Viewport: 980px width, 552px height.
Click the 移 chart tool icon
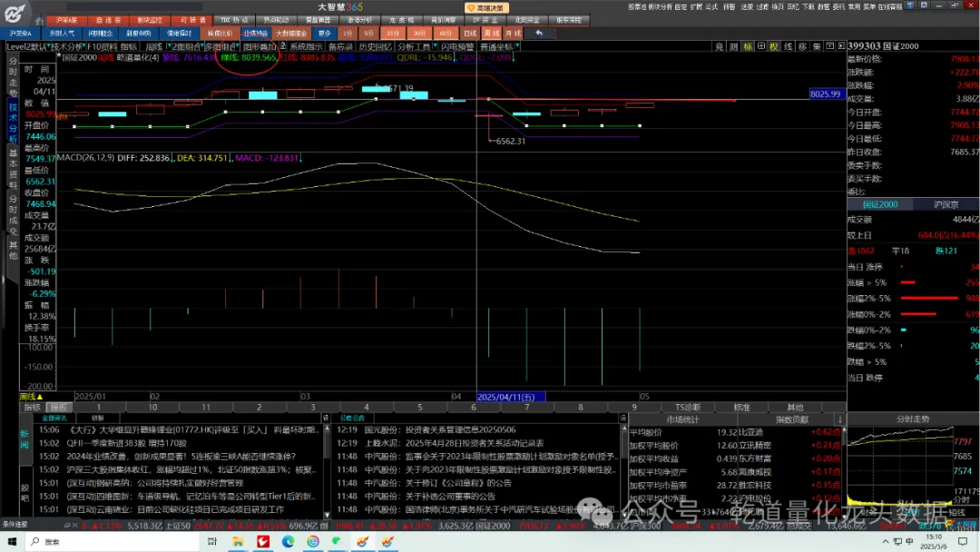(802, 47)
